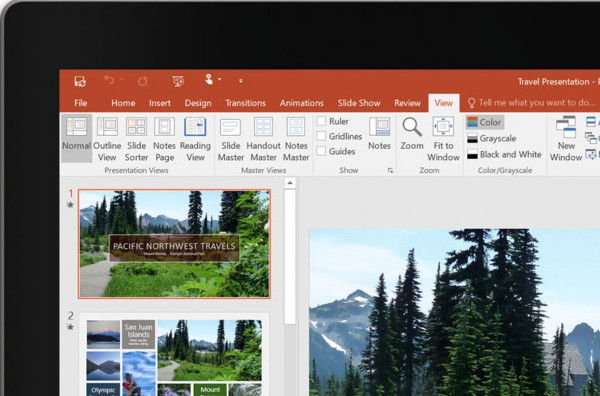This screenshot has height=396, width=600.
Task: Toggle the Notes pane button
Action: (379, 133)
